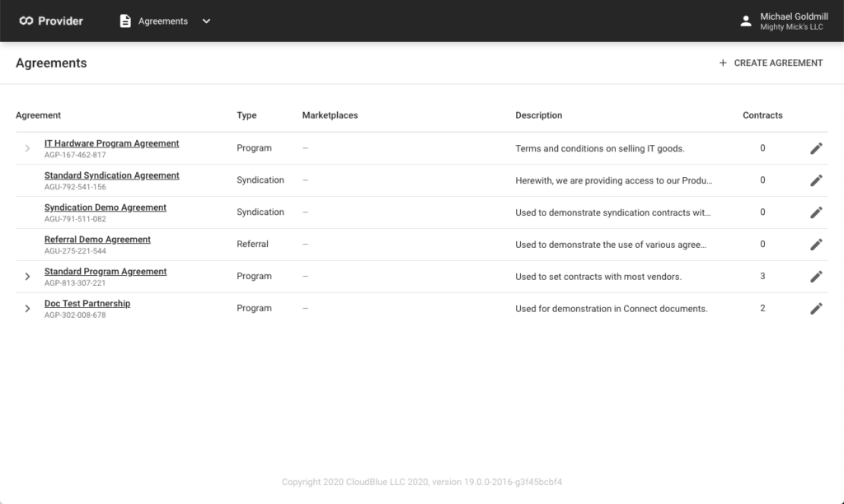Viewport: 844px width, 504px height.
Task: Click the Description column header
Action: [x=539, y=115]
